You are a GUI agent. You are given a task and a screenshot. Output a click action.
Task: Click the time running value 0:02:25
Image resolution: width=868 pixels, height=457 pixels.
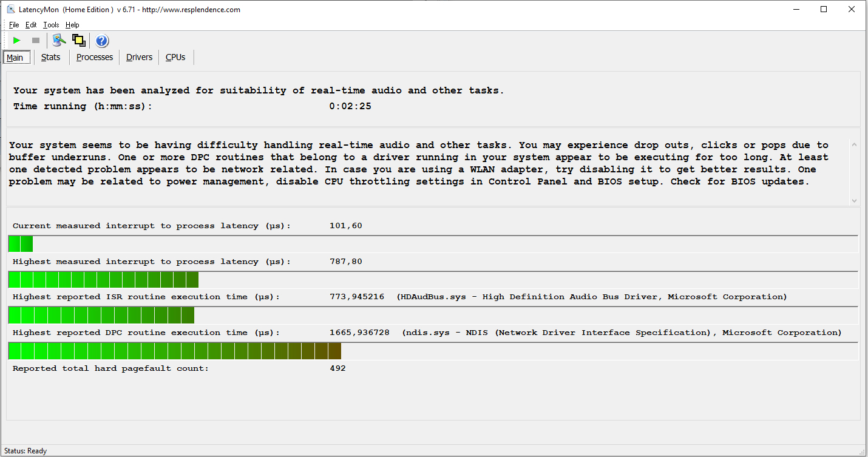point(350,106)
